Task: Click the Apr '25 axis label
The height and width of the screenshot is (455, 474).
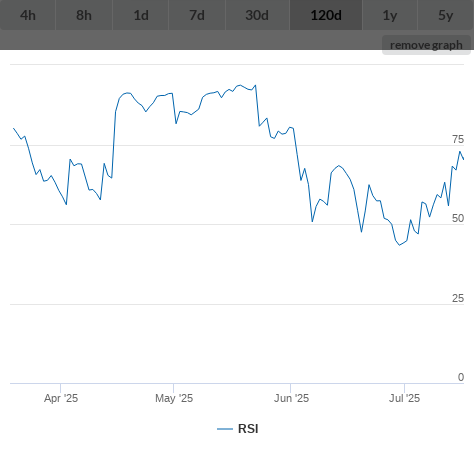Action: (x=61, y=398)
